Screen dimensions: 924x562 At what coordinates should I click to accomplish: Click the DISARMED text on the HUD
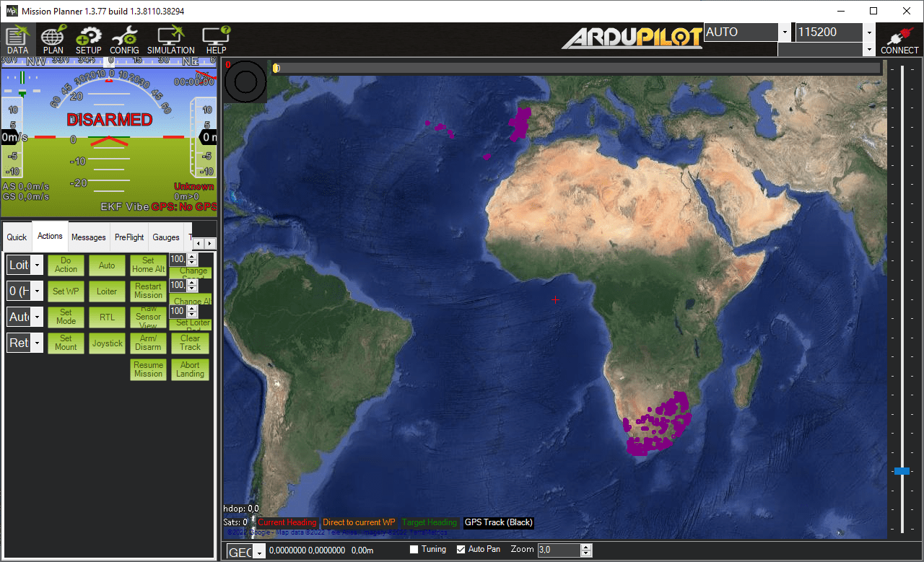point(110,120)
